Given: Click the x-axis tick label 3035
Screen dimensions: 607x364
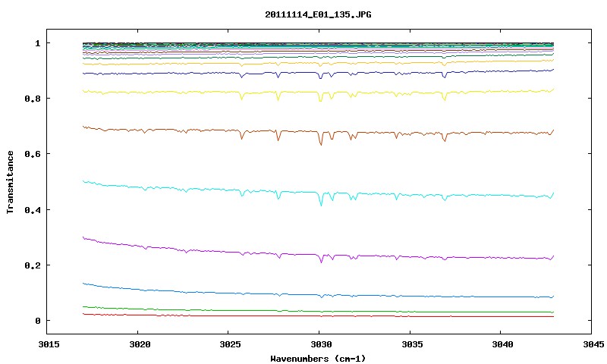Looking at the screenshot, I should click(x=411, y=344).
